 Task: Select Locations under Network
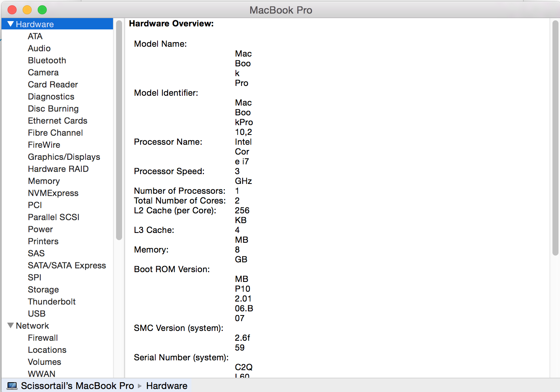[47, 350]
